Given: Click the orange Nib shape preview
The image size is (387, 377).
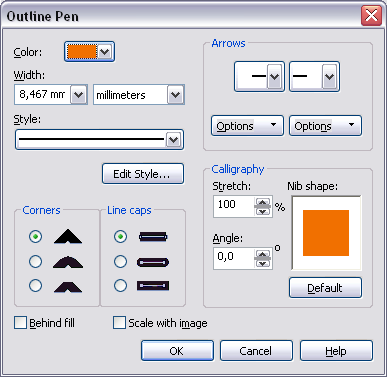Looking at the screenshot, I should pyautogui.click(x=326, y=233).
